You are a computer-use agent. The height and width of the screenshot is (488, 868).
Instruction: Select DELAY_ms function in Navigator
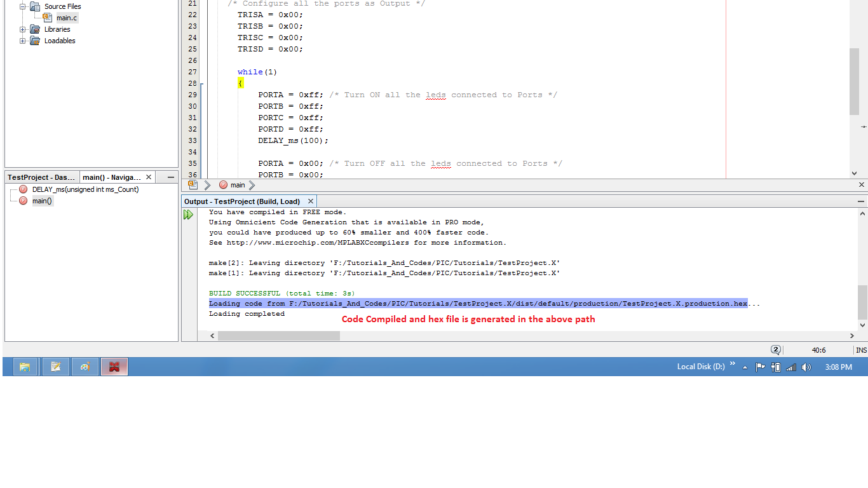(x=85, y=189)
